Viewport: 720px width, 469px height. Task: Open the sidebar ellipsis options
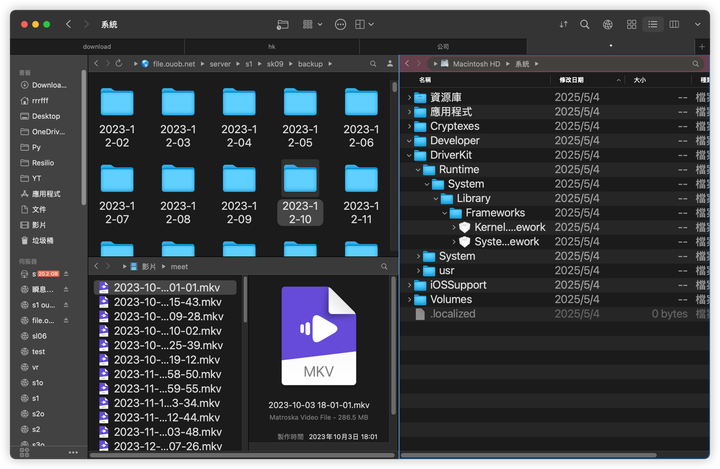click(73, 452)
